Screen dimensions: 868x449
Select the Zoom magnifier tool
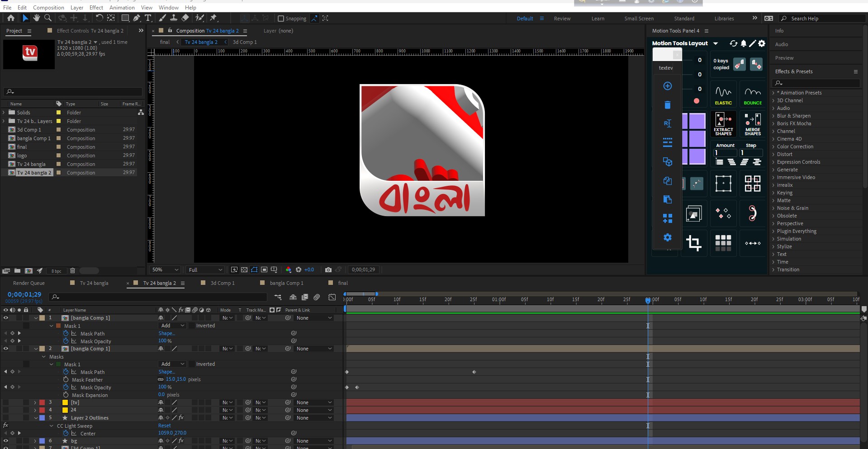click(47, 18)
